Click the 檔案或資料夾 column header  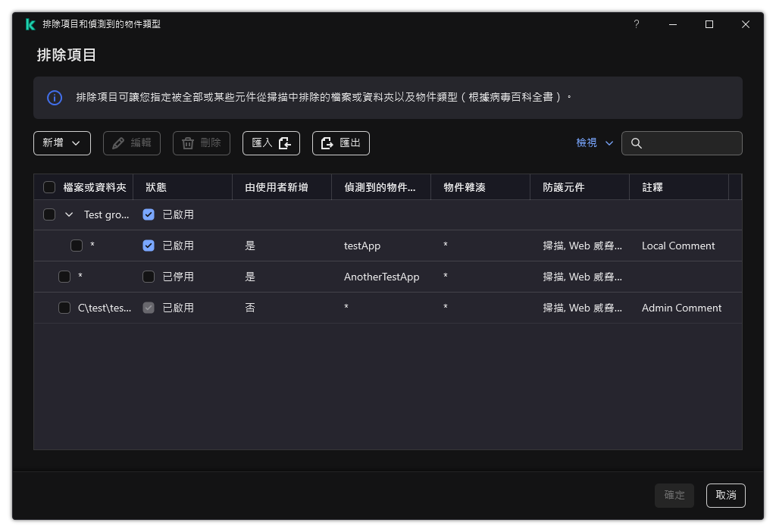(x=94, y=186)
